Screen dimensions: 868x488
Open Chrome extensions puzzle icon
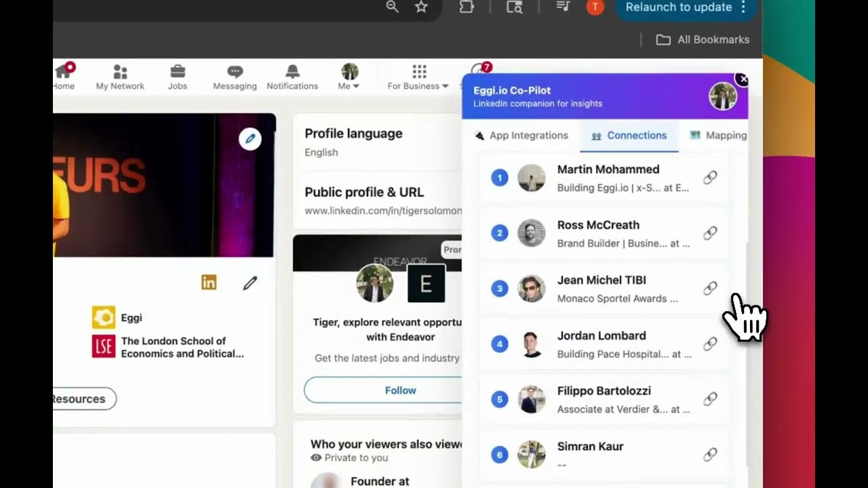coord(467,7)
